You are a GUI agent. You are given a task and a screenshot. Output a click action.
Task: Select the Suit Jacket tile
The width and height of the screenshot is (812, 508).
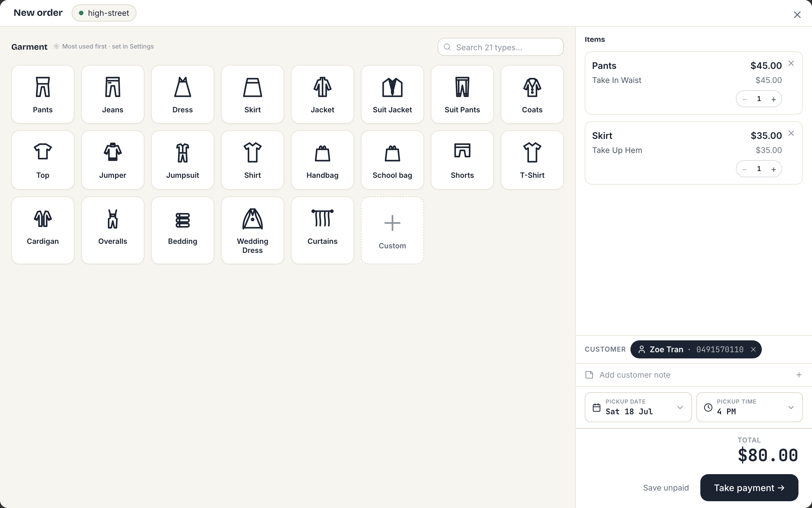pyautogui.click(x=392, y=94)
